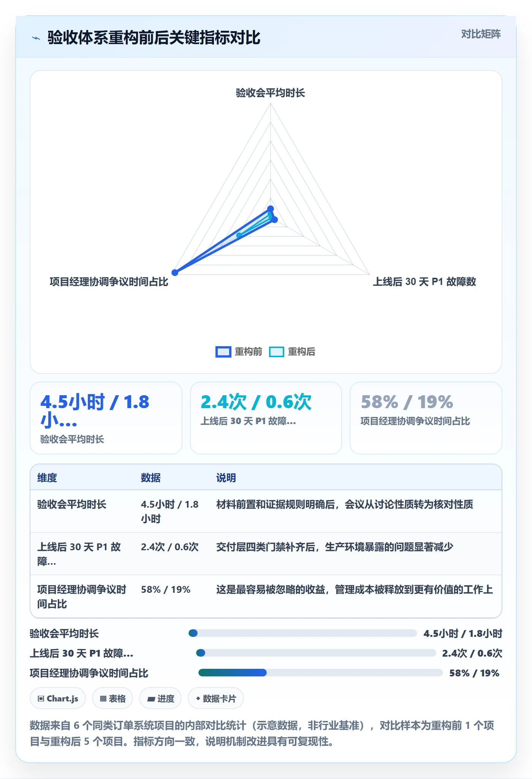Open the 2.4次 / 0.6次 stat card
532x779 pixels.
point(266,418)
